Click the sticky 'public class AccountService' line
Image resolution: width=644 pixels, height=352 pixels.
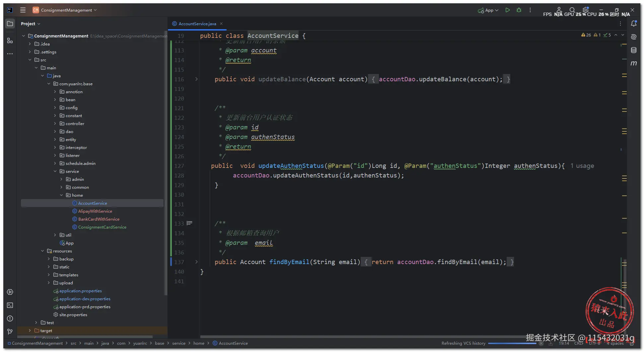click(x=252, y=35)
